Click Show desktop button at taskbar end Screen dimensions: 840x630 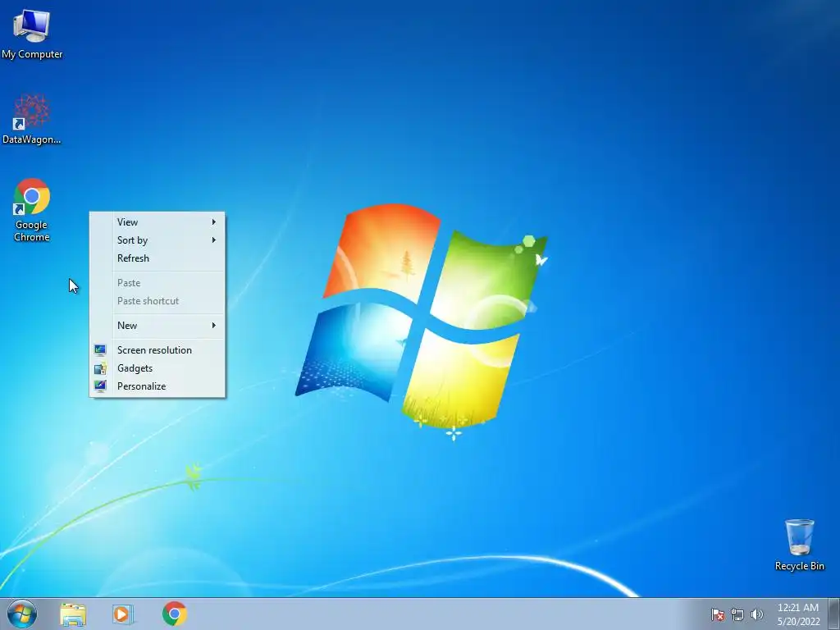coord(834,614)
